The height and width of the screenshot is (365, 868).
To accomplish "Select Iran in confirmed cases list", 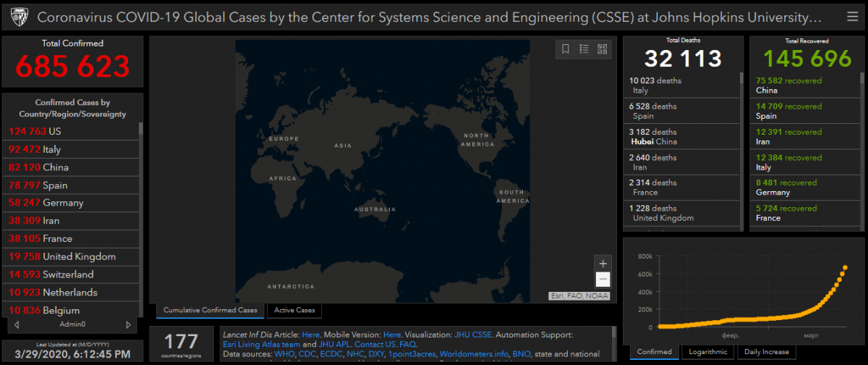I will pyautogui.click(x=70, y=220).
